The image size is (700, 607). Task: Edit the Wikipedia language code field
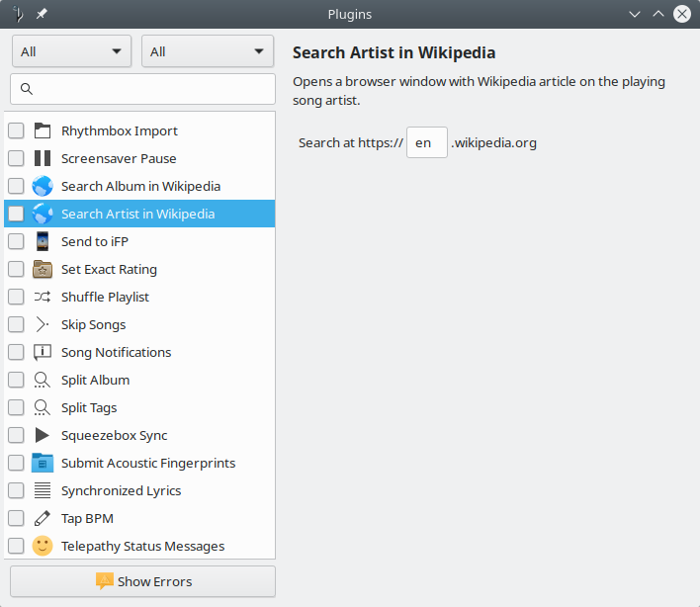tap(426, 142)
